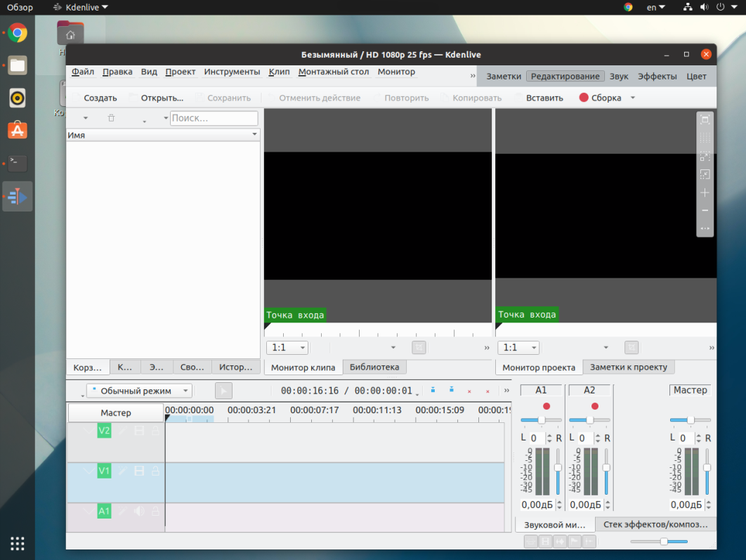This screenshot has height=560, width=746.
Task: Open Kdenlive from the Ubuntu dock
Action: [18, 199]
